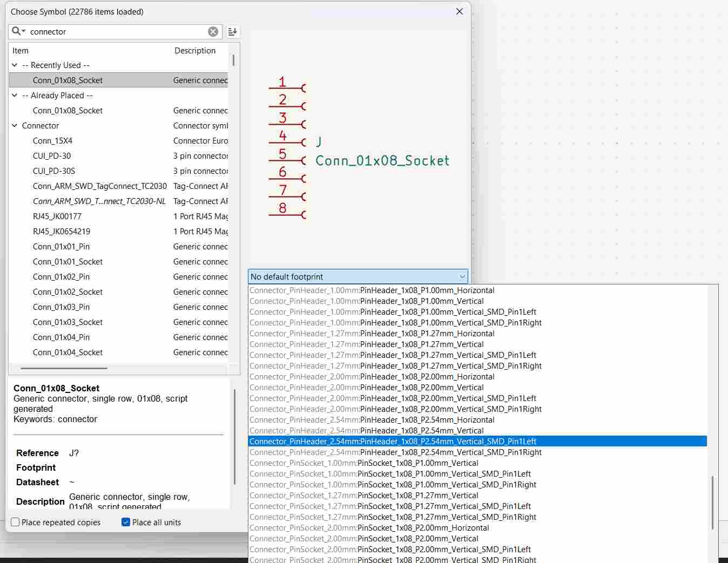The width and height of the screenshot is (728, 563).
Task: Choose PinSocket_1x08_P1.27mm_Vertical_SMD_Pin1Right footprint
Action: point(477,517)
